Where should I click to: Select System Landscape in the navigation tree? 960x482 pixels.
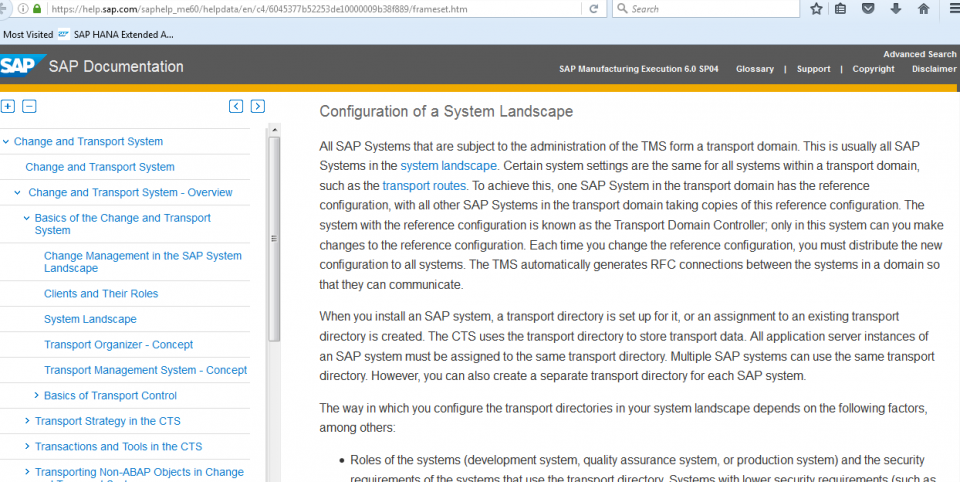pos(90,319)
